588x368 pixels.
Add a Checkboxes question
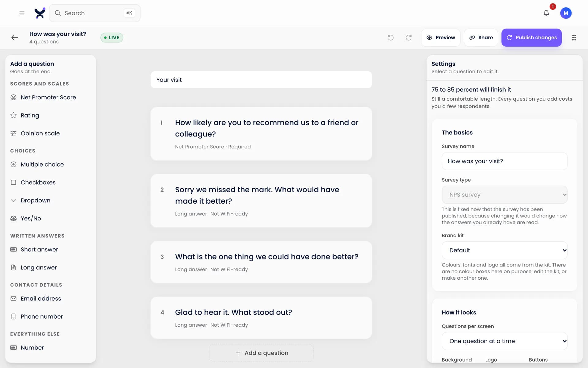pos(51,182)
